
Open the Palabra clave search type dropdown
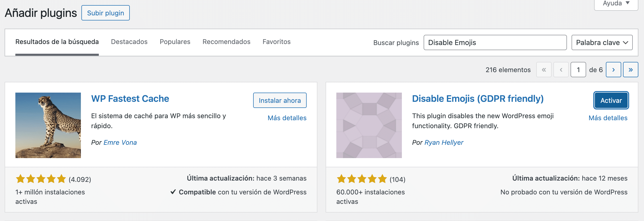(x=602, y=42)
